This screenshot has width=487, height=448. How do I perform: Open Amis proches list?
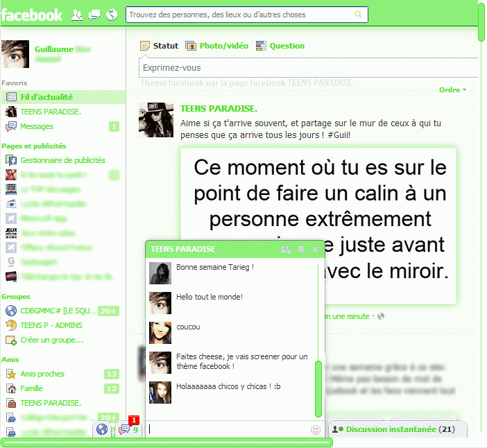(x=42, y=374)
